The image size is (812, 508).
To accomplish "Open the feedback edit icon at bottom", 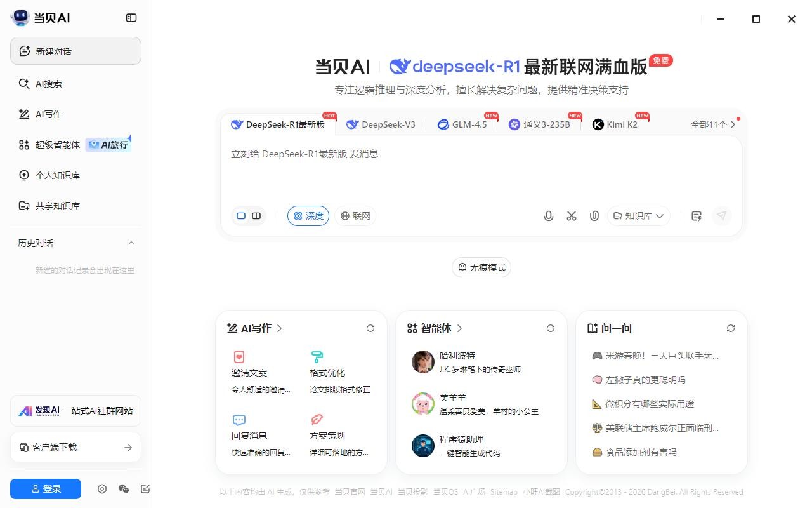I will pos(145,489).
